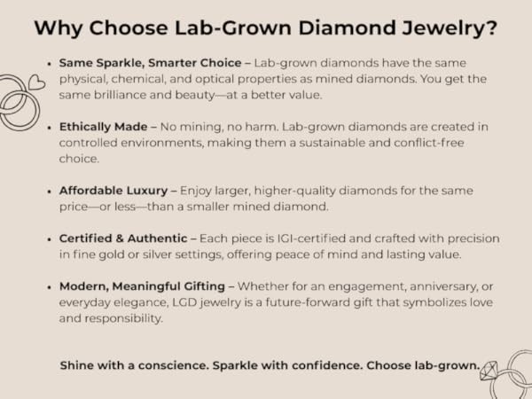The height and width of the screenshot is (399, 532).
Task: Click the heart outline icon
Action: [x=35, y=82]
